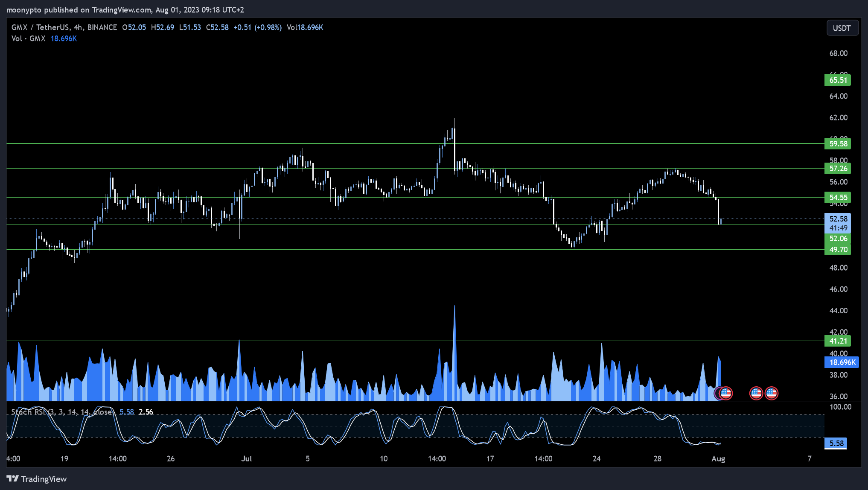Image resolution: width=868 pixels, height=490 pixels.
Task: Click the 56.00 price axis tick
Action: tap(838, 182)
